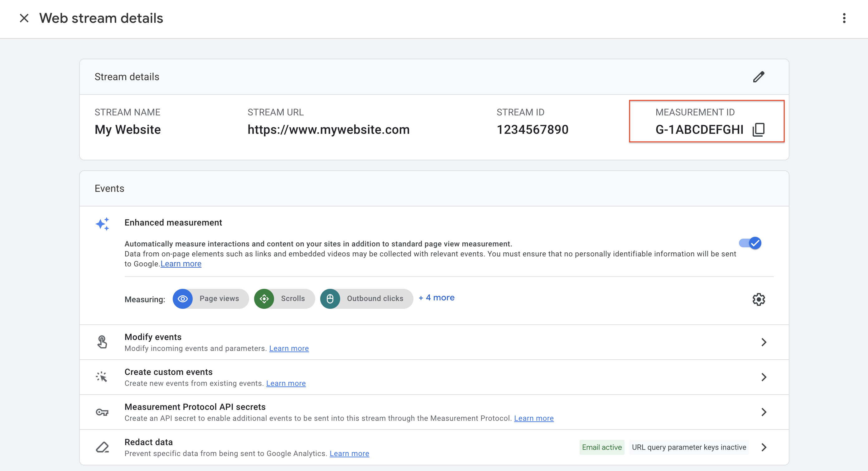
Task: Click the Measurement Protocol key icon
Action: click(x=102, y=412)
